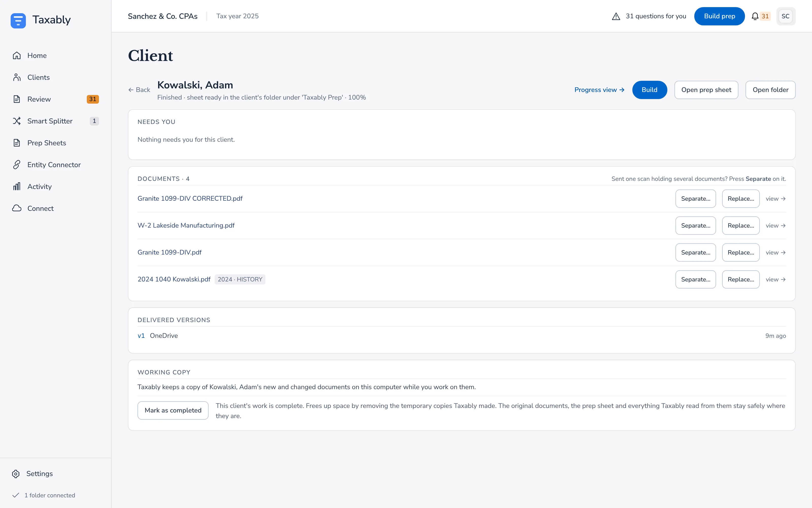Select the Clients people icon
The image size is (812, 508).
(x=17, y=77)
